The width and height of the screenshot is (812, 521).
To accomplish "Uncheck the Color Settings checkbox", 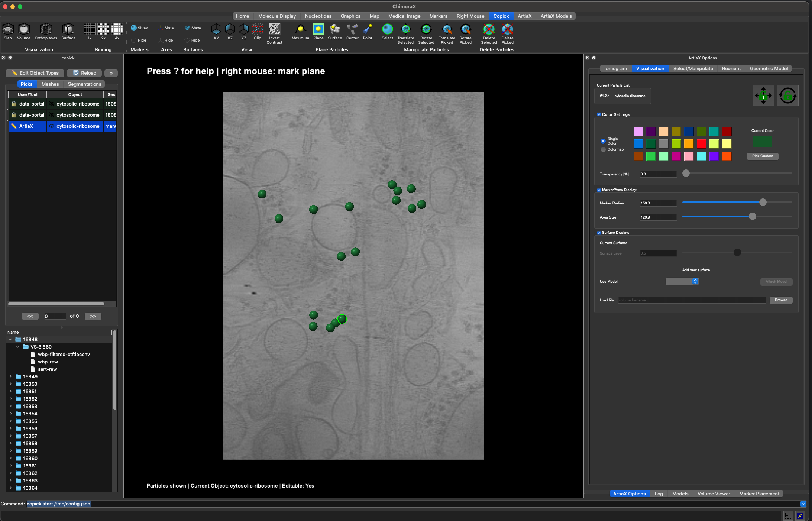I will click(599, 114).
